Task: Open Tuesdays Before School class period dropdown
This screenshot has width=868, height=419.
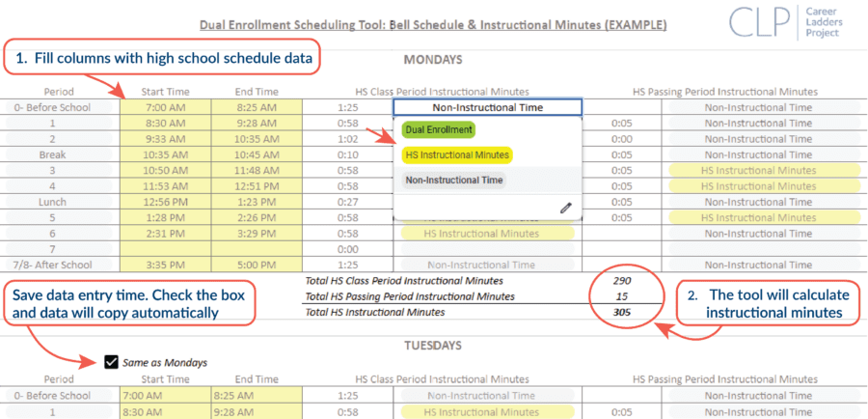Action: [x=488, y=396]
